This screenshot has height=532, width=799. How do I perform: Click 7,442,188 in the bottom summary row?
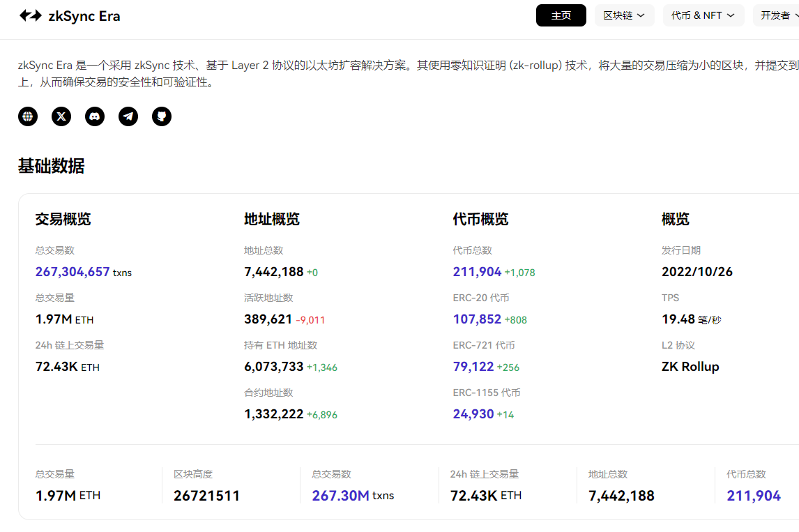coord(621,496)
